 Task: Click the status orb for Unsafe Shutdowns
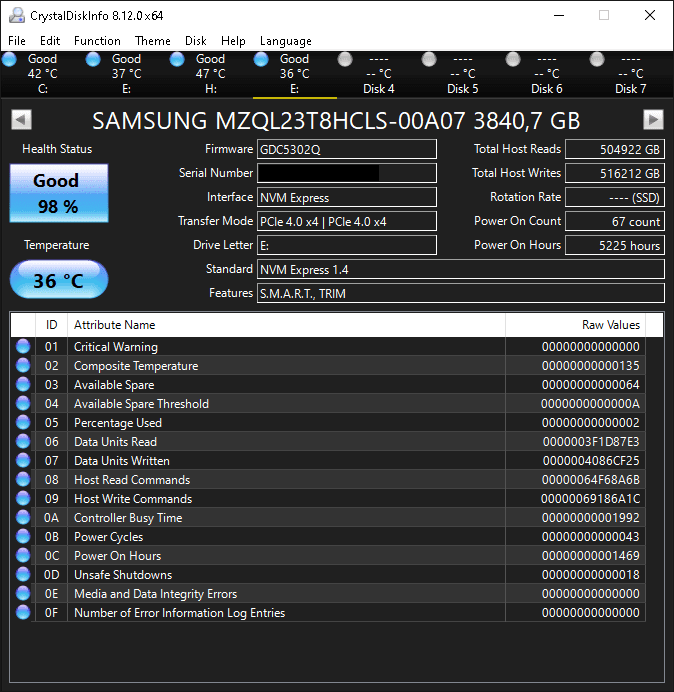pyautogui.click(x=23, y=574)
